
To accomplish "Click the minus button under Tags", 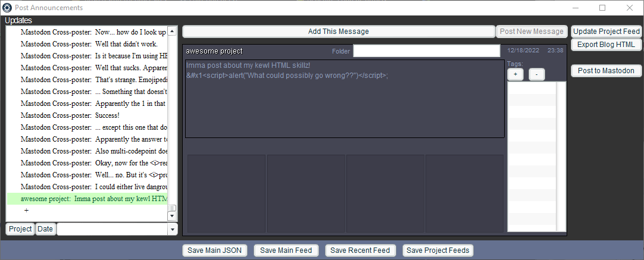I will click(536, 74).
